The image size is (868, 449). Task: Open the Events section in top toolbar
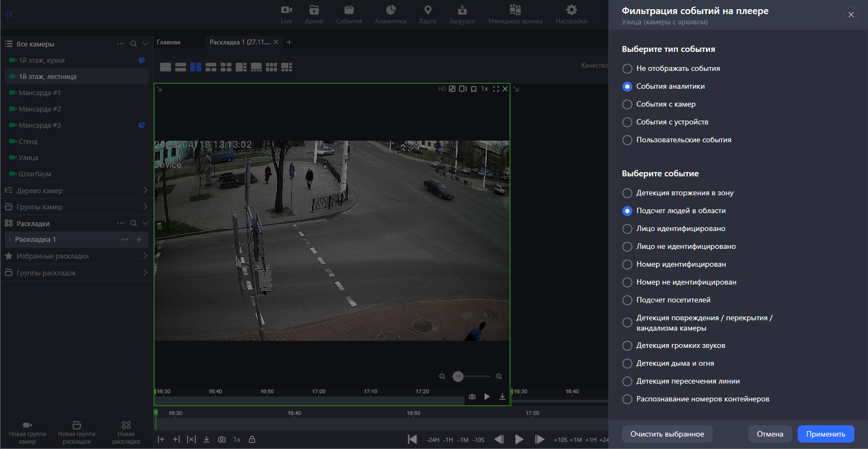pos(349,14)
